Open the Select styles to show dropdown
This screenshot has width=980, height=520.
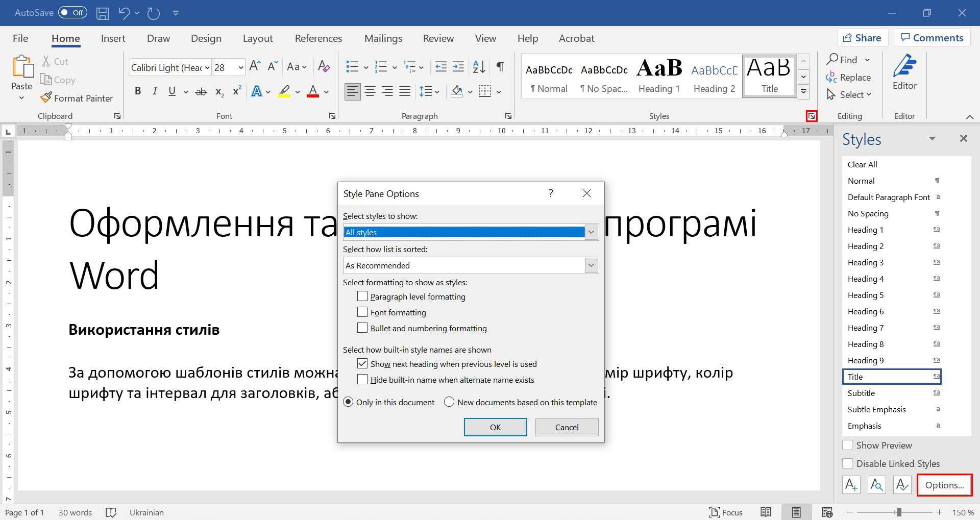tap(591, 232)
